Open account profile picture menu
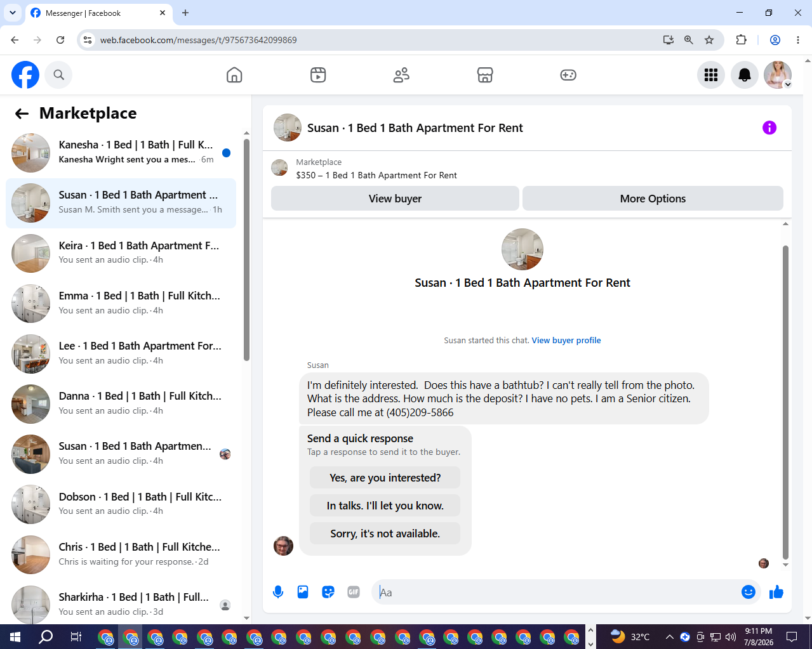Image resolution: width=812 pixels, height=649 pixels. (778, 75)
